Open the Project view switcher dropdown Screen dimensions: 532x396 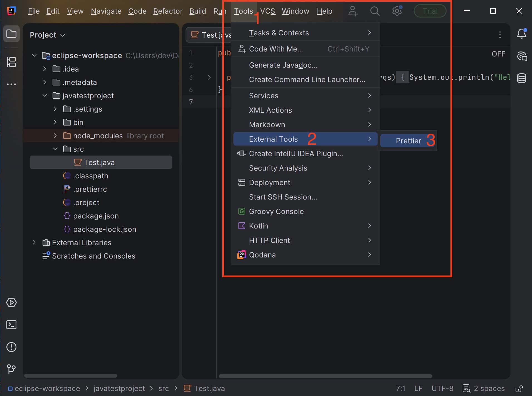[x=62, y=35]
